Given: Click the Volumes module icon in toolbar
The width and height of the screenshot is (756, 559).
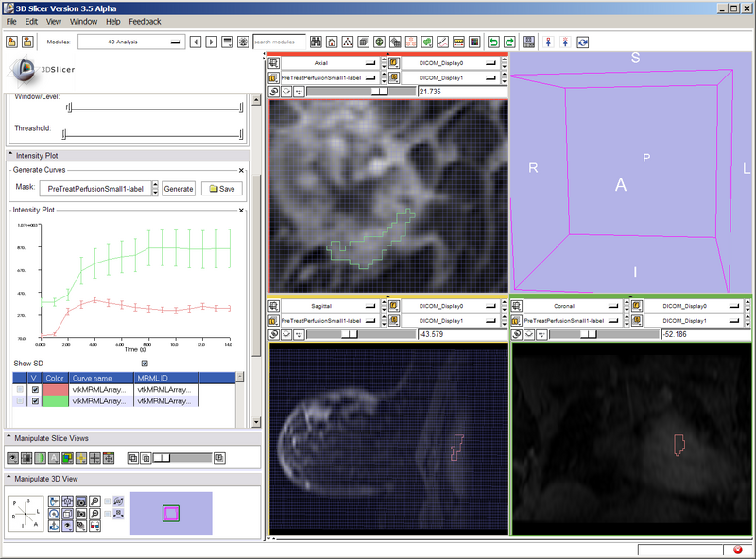Looking at the screenshot, I should coord(362,41).
